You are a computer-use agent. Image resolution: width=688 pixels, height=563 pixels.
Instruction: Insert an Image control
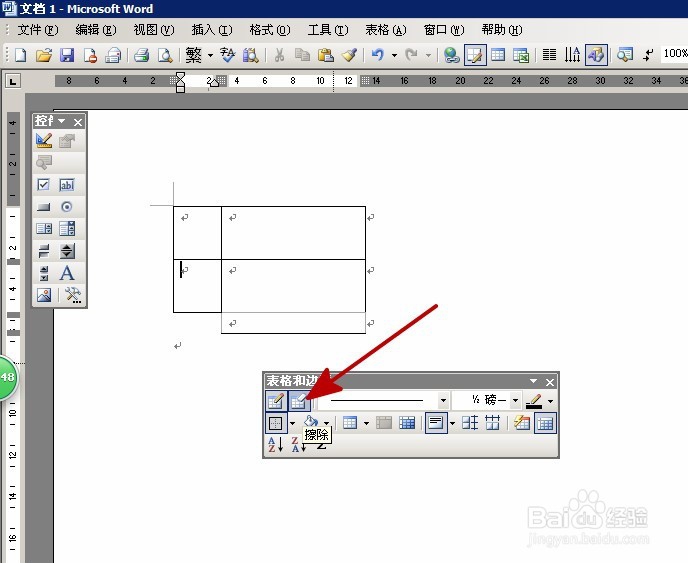[44, 295]
